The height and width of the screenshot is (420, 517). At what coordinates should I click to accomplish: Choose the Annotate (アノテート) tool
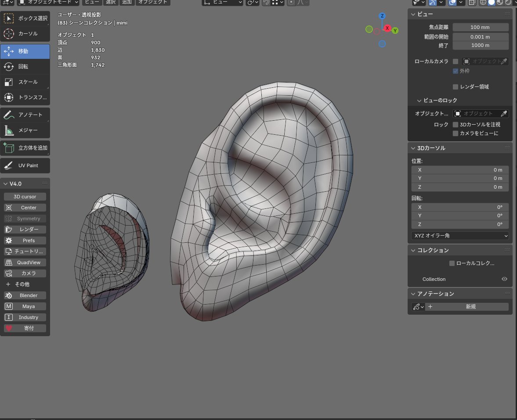25,115
